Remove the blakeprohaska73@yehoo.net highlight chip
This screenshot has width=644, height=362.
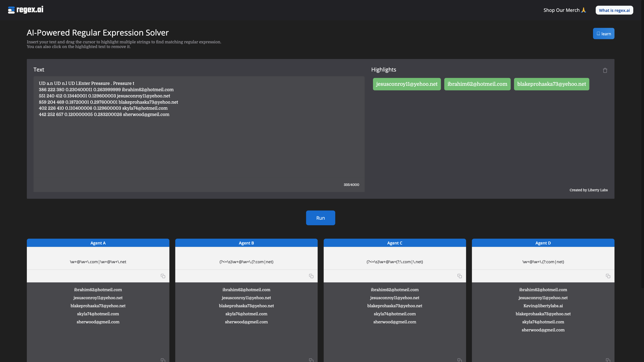point(551,84)
